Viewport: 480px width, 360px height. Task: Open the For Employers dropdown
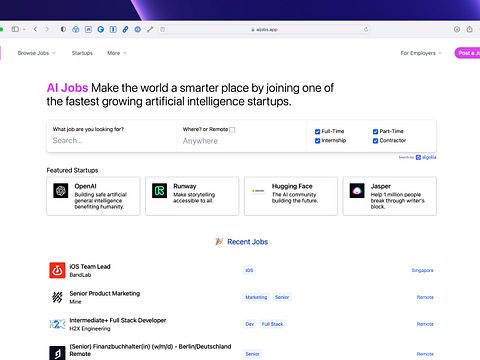421,53
